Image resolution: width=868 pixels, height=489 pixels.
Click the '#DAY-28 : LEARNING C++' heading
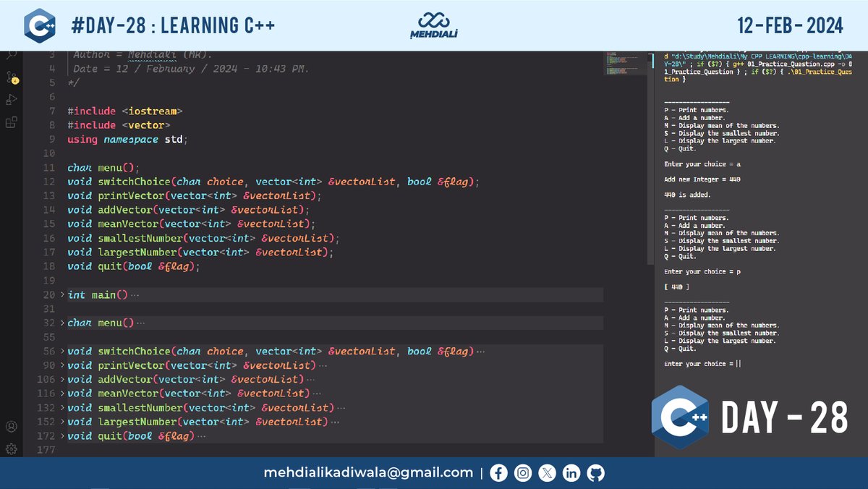[174, 26]
